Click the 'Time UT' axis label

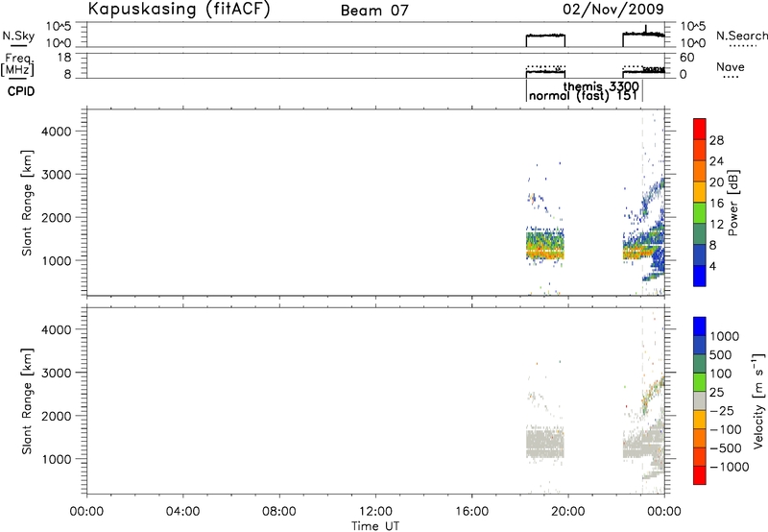(375, 526)
